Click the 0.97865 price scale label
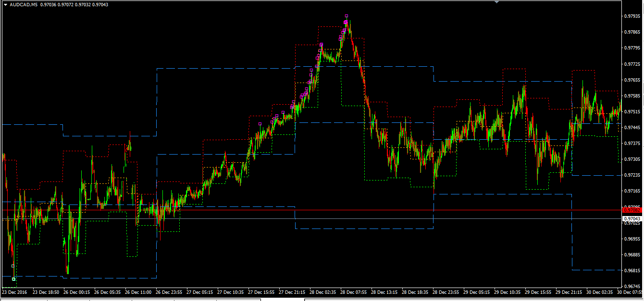The width and height of the screenshot is (644, 301). tap(631, 32)
